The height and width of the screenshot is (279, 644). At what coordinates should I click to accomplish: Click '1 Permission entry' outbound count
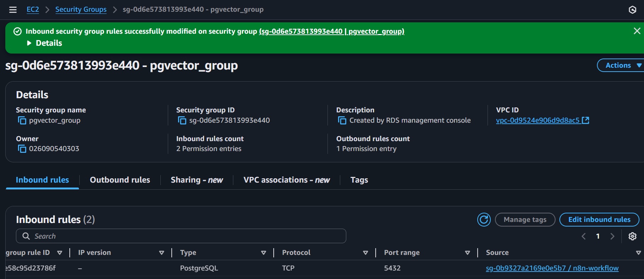pos(366,149)
